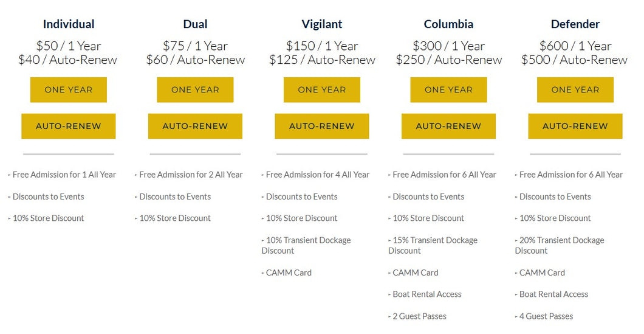Click the 4 Guest Passes feature
The width and height of the screenshot is (644, 334).
pyautogui.click(x=546, y=316)
